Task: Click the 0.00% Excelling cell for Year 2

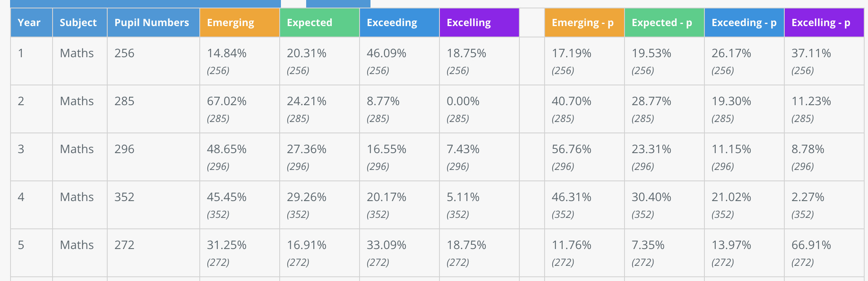Action: coord(463,101)
